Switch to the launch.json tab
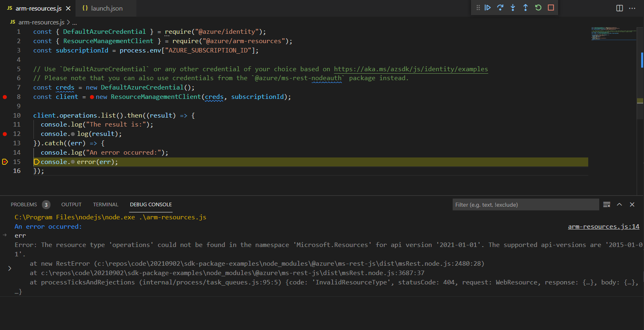This screenshot has width=644, height=330. pos(107,9)
